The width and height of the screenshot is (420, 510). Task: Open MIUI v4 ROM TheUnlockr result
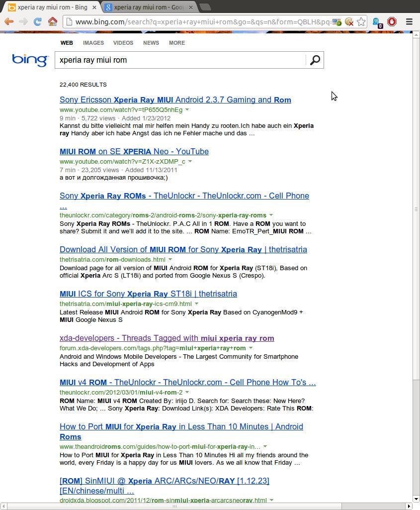click(188, 382)
